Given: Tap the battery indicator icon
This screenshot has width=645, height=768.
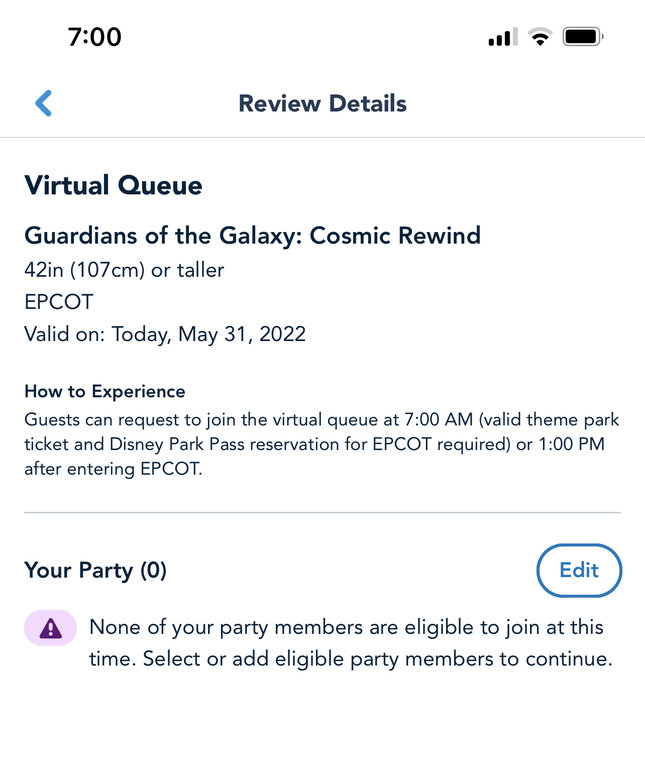Looking at the screenshot, I should tap(583, 38).
